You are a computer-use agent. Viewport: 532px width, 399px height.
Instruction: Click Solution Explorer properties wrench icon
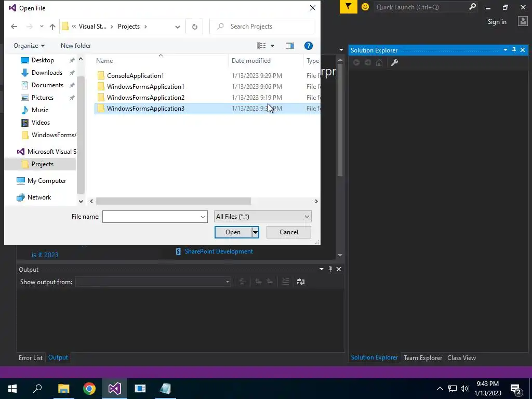click(x=394, y=62)
